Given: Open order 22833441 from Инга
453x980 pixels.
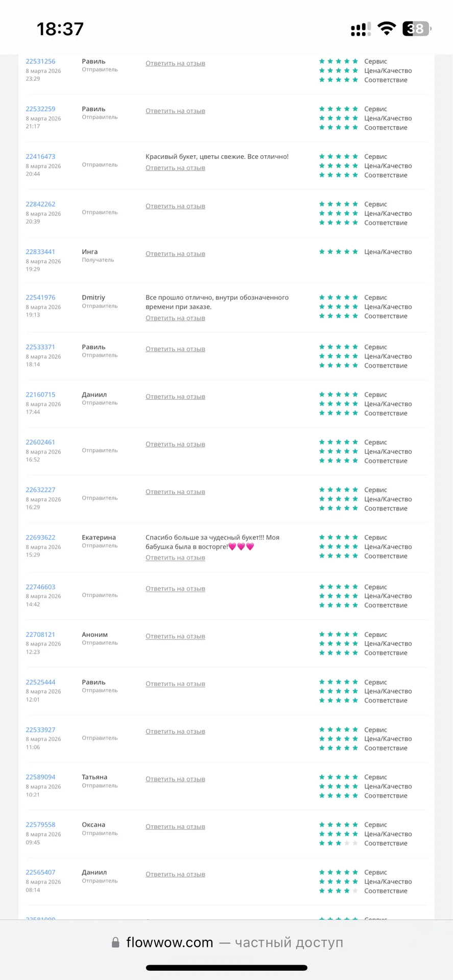Looking at the screenshot, I should pyautogui.click(x=40, y=252).
